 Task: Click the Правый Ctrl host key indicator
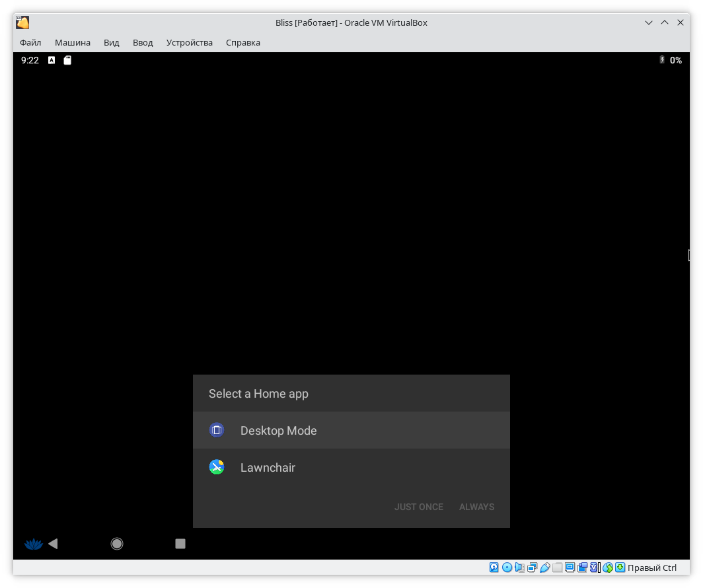click(651, 568)
